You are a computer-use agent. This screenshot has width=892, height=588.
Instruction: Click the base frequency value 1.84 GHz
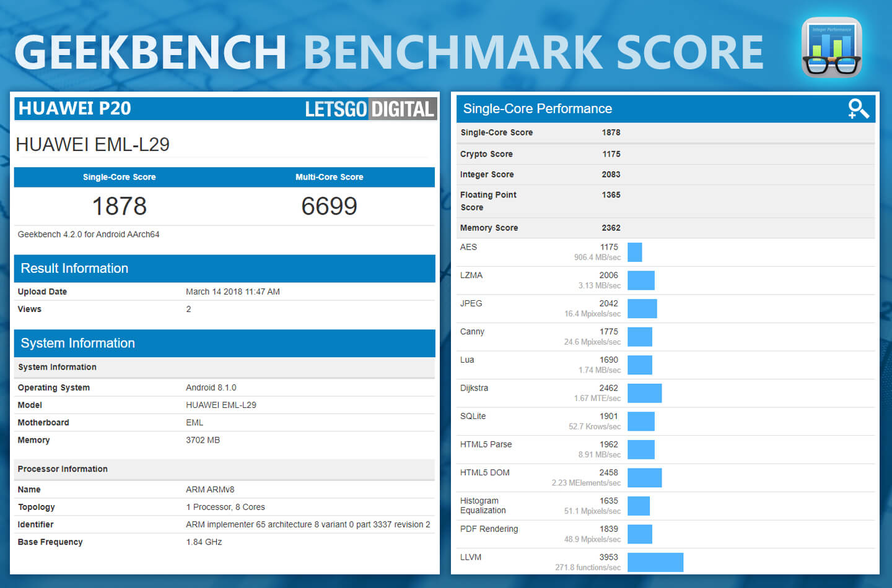[204, 542]
